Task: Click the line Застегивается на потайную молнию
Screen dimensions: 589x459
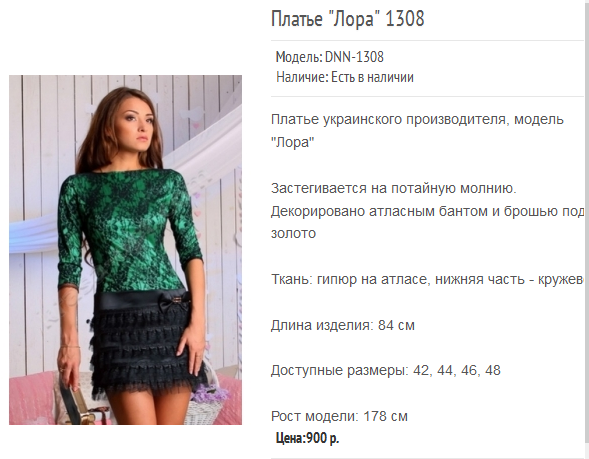Action: pos(394,188)
